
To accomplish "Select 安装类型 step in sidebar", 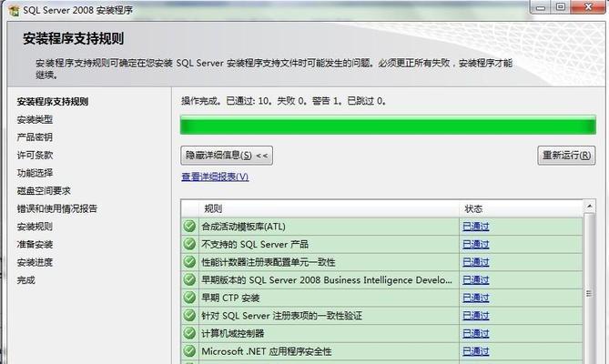I will click(35, 119).
